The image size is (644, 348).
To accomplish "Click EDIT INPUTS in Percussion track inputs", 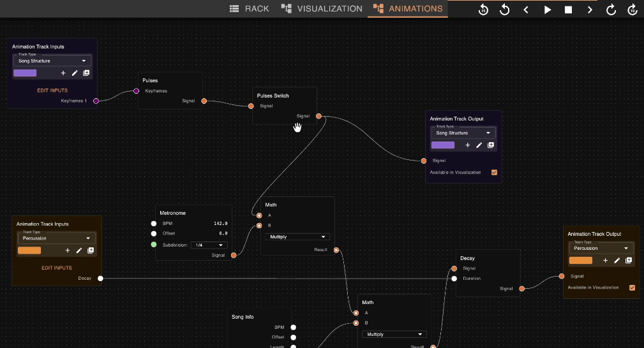I will [x=57, y=268].
